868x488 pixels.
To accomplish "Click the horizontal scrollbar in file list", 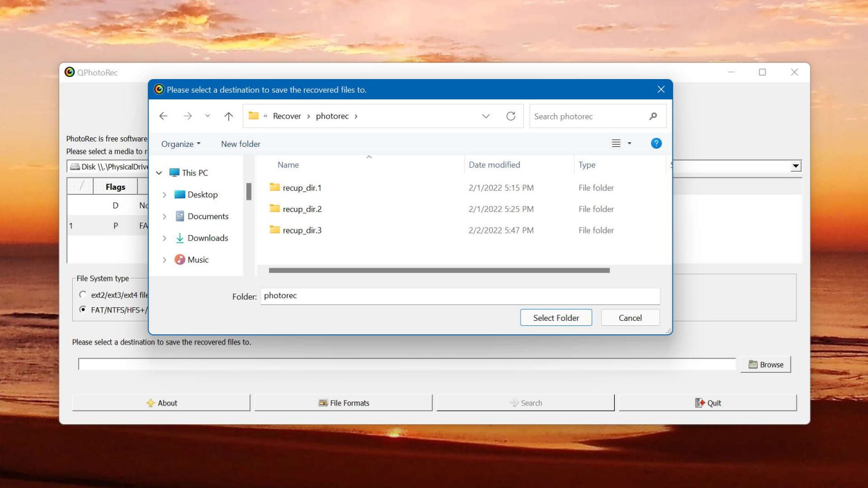I will point(439,271).
